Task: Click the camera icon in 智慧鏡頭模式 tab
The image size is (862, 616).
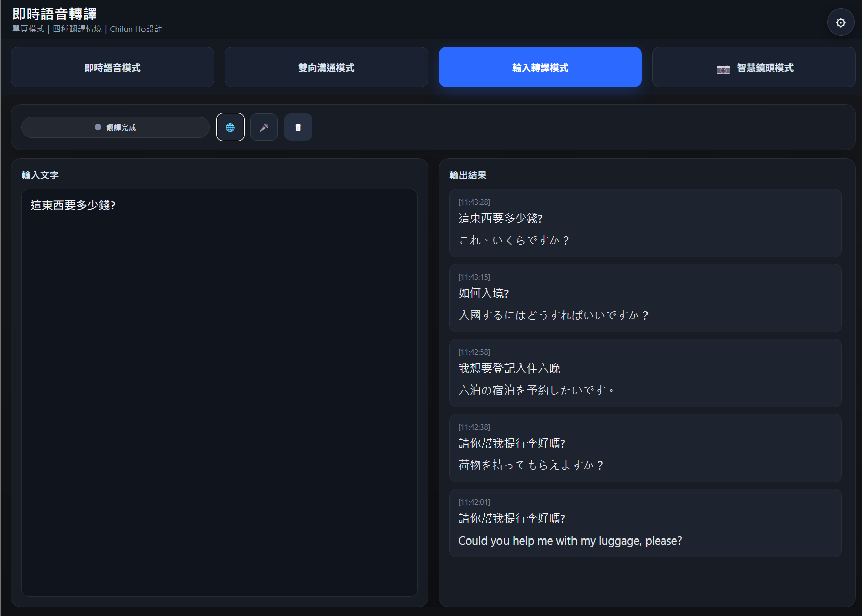Action: pos(723,69)
